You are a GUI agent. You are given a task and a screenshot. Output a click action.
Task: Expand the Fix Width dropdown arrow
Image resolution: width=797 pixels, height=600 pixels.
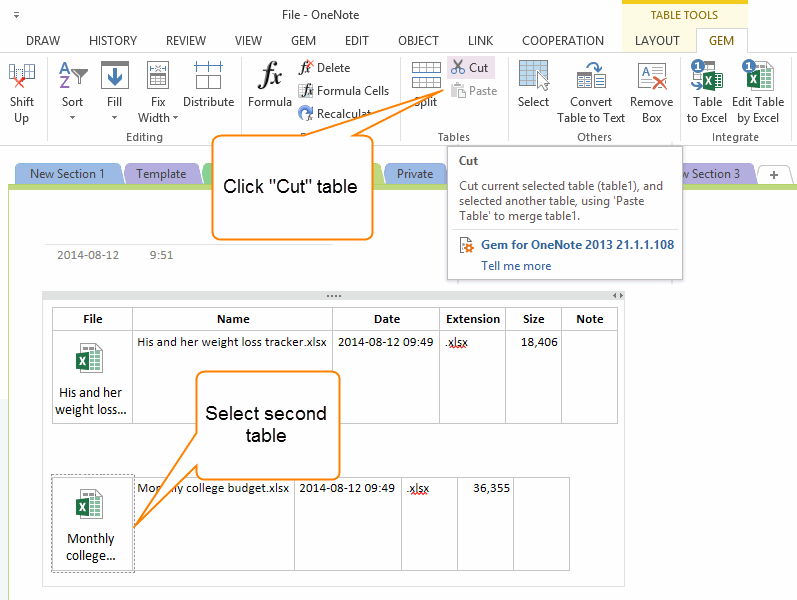coord(175,118)
